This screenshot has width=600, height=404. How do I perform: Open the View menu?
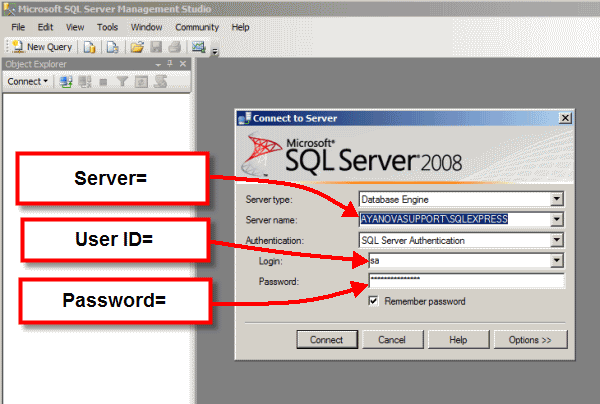[75, 27]
